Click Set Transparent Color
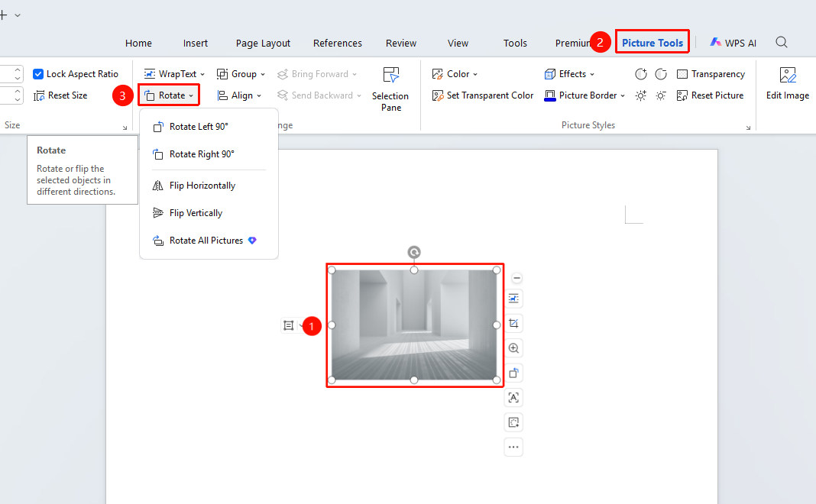Viewport: 816px width, 504px height. click(x=483, y=95)
